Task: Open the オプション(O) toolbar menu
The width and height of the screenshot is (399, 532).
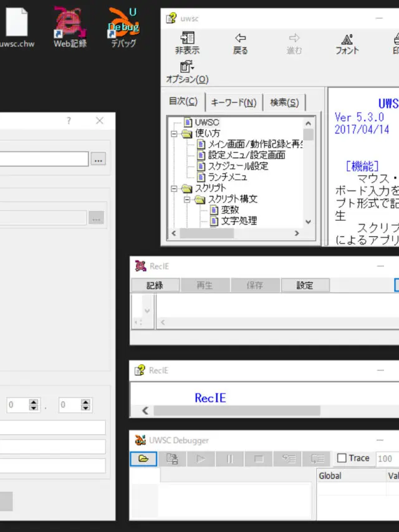Action: 187,72
